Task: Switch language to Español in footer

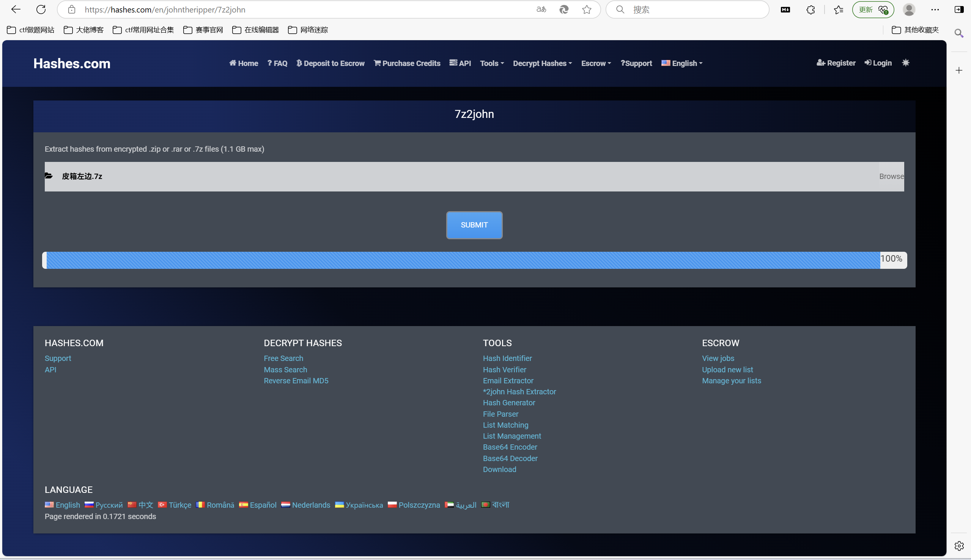Action: [x=258, y=505]
